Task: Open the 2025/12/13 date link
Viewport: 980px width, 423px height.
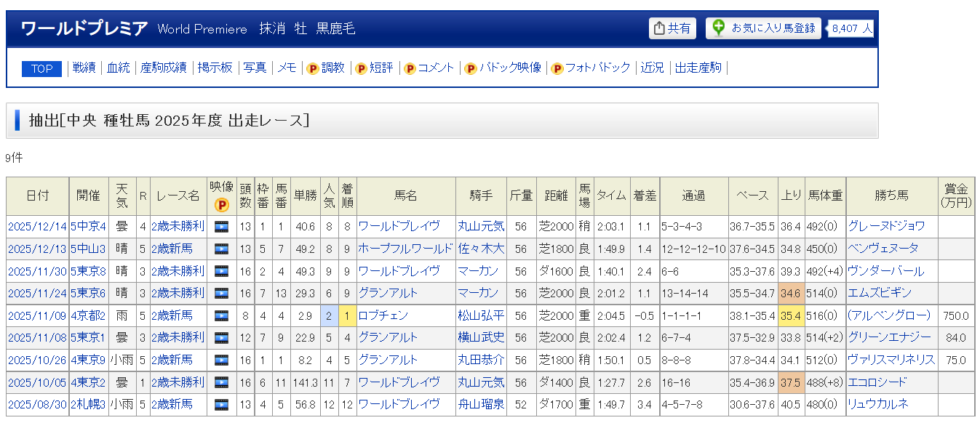Action: point(36,249)
